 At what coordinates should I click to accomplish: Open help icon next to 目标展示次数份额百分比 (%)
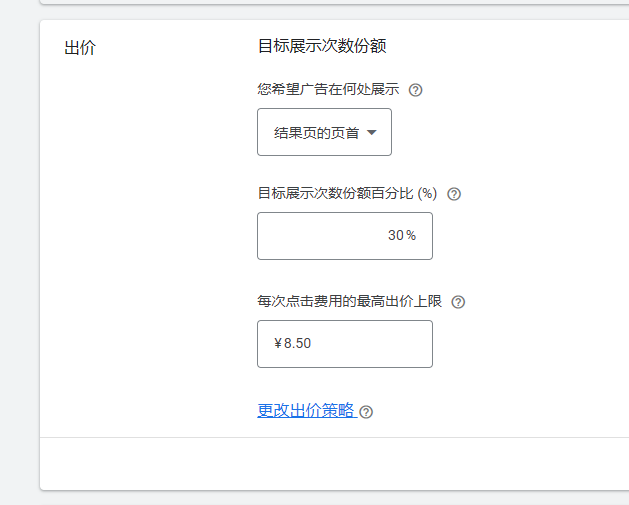click(x=454, y=194)
